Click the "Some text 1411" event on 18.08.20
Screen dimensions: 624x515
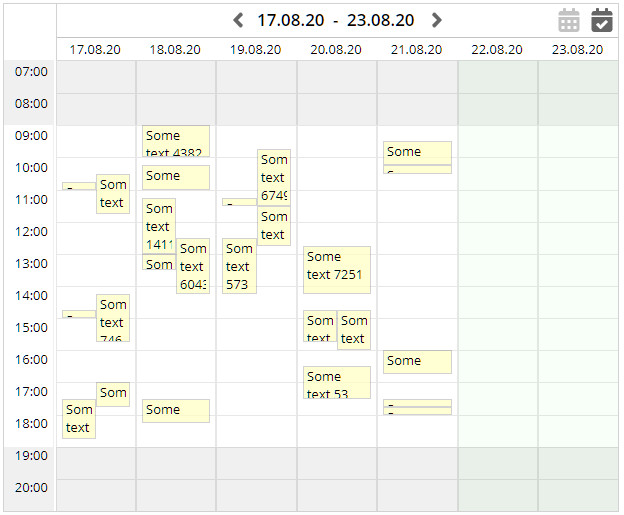coord(159,225)
